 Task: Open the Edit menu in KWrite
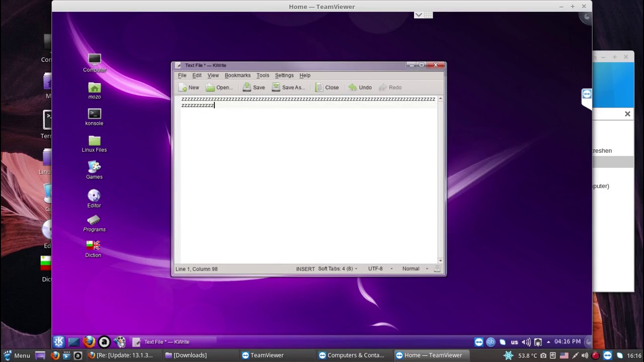coord(197,75)
